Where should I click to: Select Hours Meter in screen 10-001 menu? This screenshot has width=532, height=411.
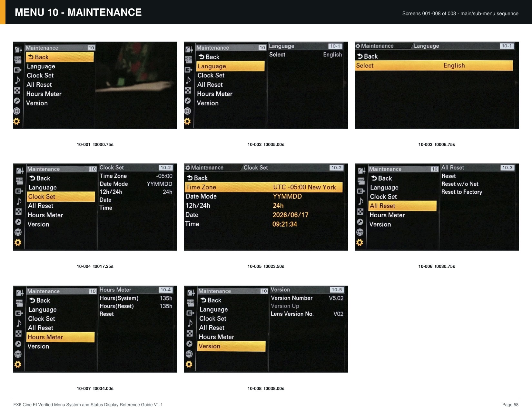click(x=44, y=94)
